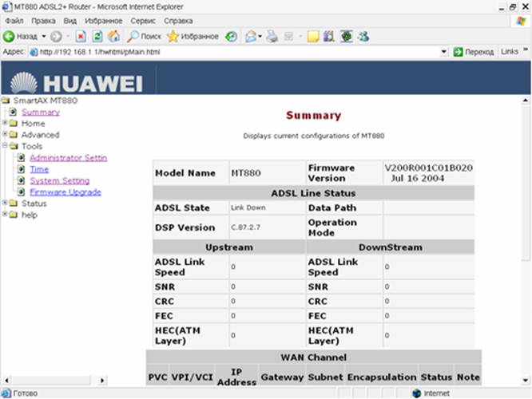Viewport: 532px width, 399px height.
Task: Click page icon beside Firmware Upgrade
Action: point(21,192)
